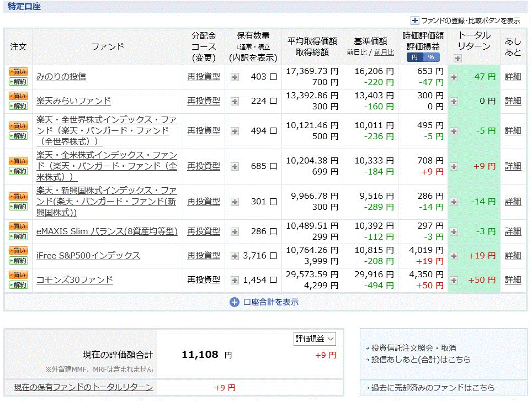Expand total return details for eMAXIS Slim
This screenshot has width=532, height=401.
pos(454,231)
